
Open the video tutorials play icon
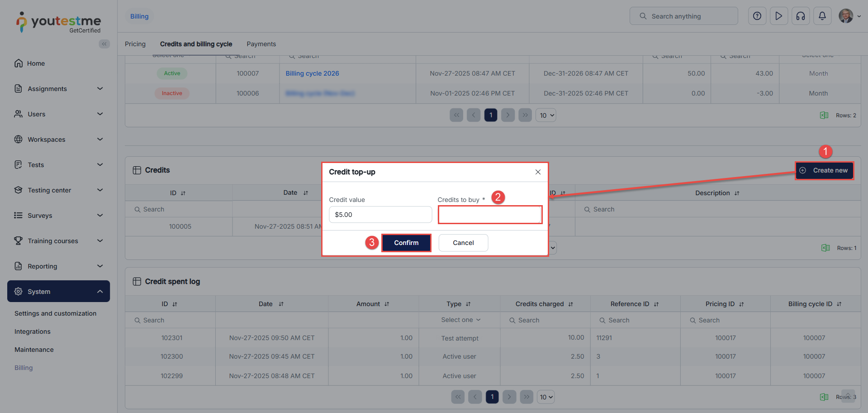tap(778, 16)
